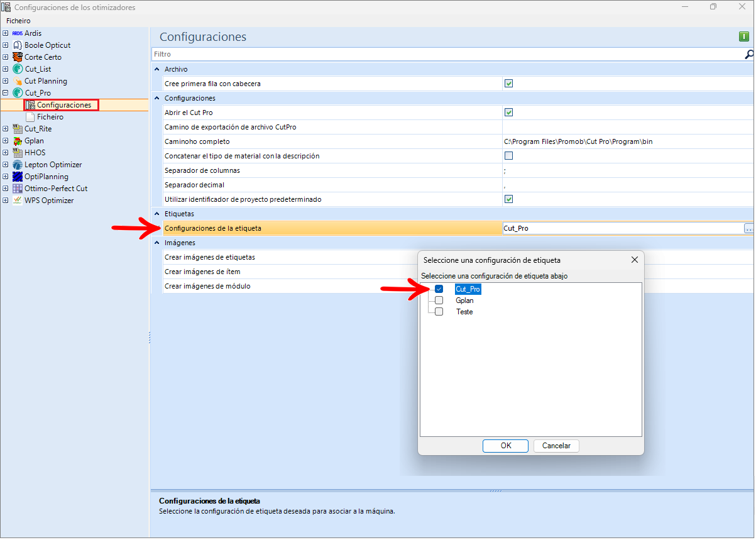
Task: Enable 'Concatenar el tipo de material' checkbox
Action: 509,156
